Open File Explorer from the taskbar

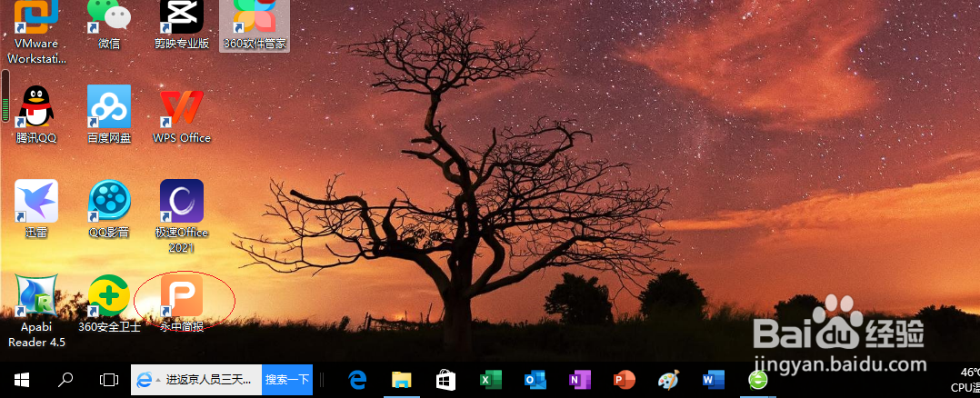pos(401,379)
